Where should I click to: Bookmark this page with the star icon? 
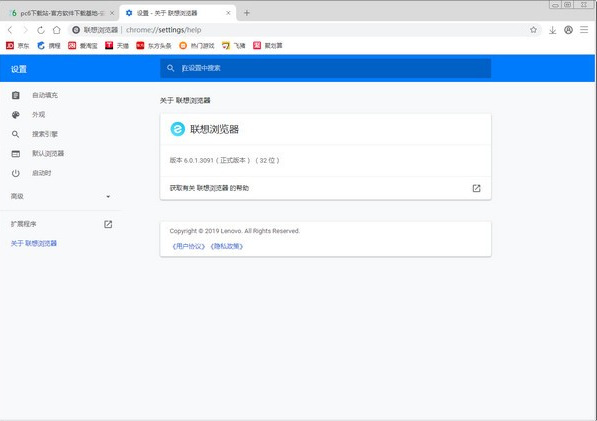pyautogui.click(x=533, y=30)
